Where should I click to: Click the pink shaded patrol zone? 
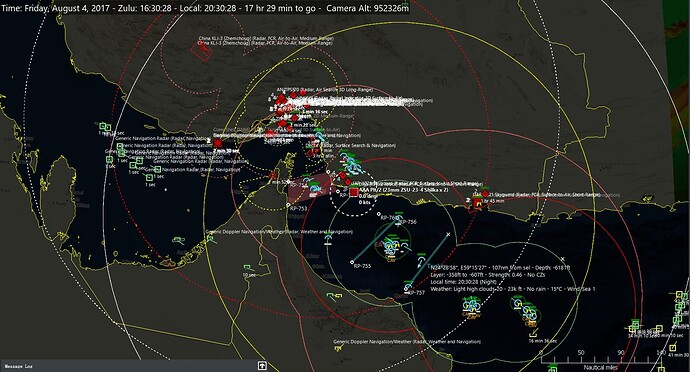click(311, 187)
